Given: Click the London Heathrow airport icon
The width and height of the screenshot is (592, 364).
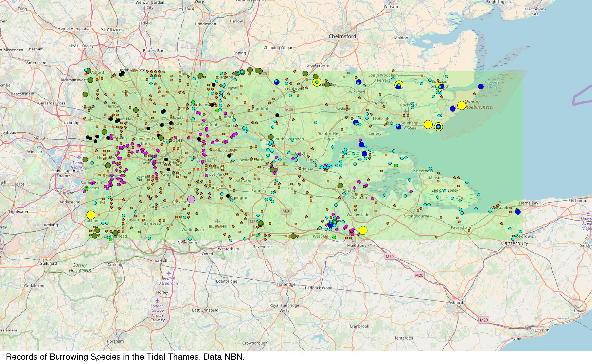Looking at the screenshot, I should (x=79, y=157).
